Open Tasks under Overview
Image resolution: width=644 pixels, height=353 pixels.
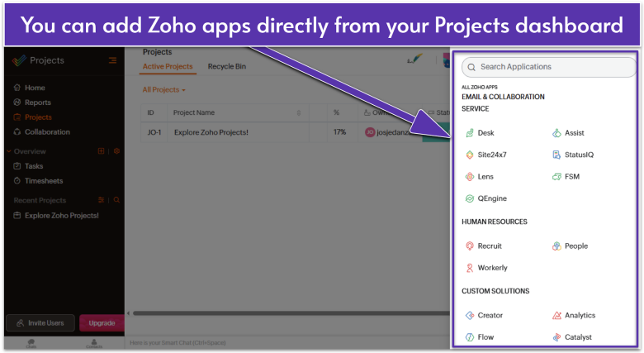(28, 166)
